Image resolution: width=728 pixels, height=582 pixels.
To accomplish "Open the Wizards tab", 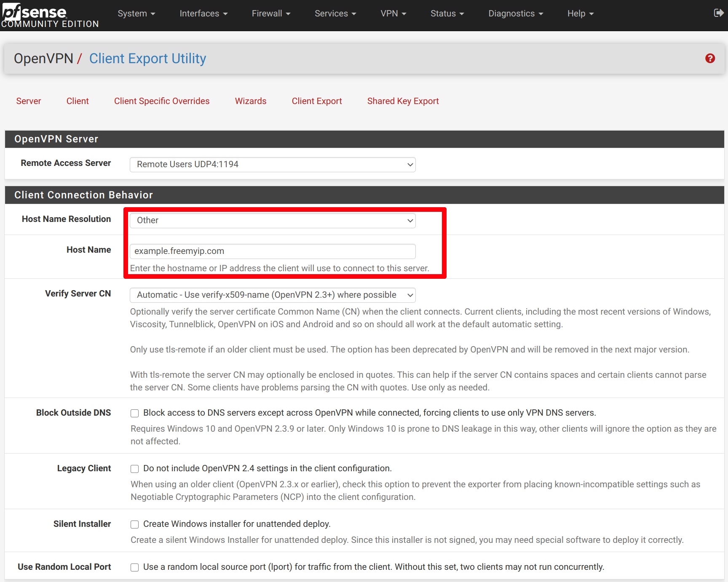I will click(x=251, y=101).
